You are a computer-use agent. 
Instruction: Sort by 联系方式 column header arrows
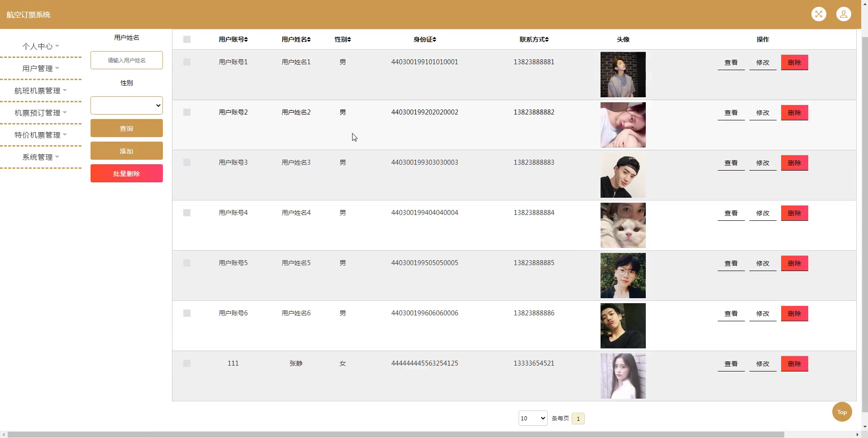[547, 39]
